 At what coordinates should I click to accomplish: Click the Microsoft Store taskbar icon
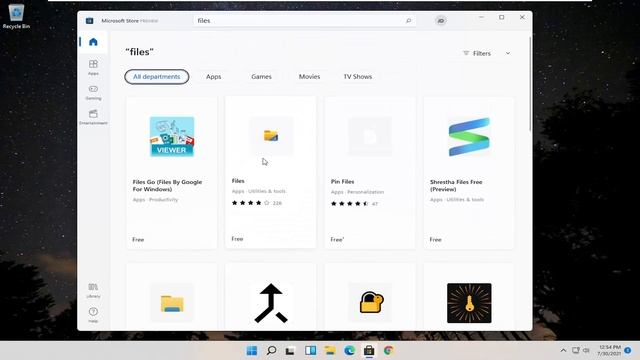[369, 351]
